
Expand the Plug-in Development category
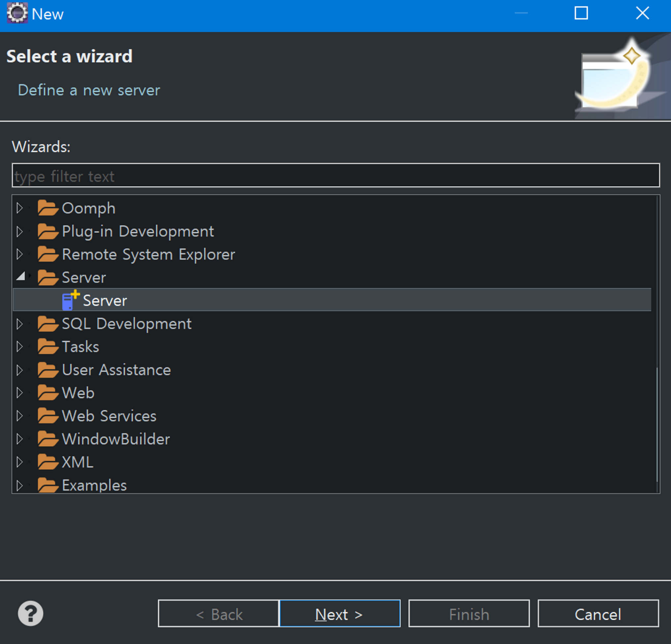pos(19,231)
